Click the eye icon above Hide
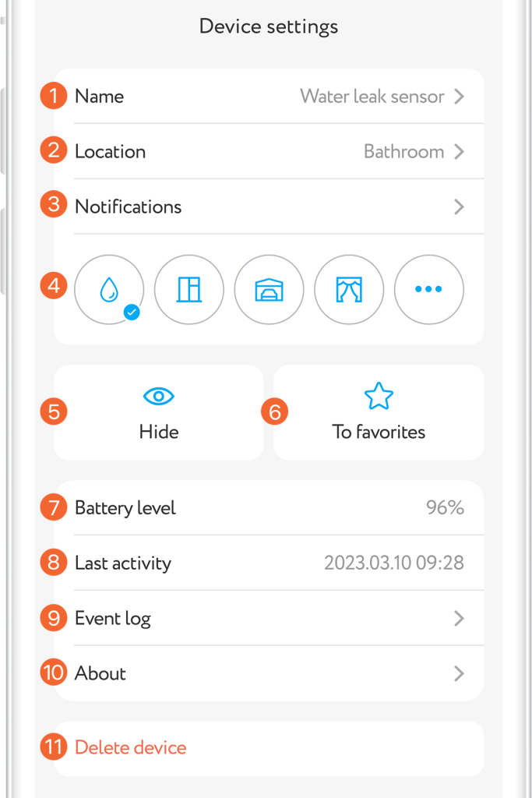This screenshot has width=532, height=798. pos(159,397)
